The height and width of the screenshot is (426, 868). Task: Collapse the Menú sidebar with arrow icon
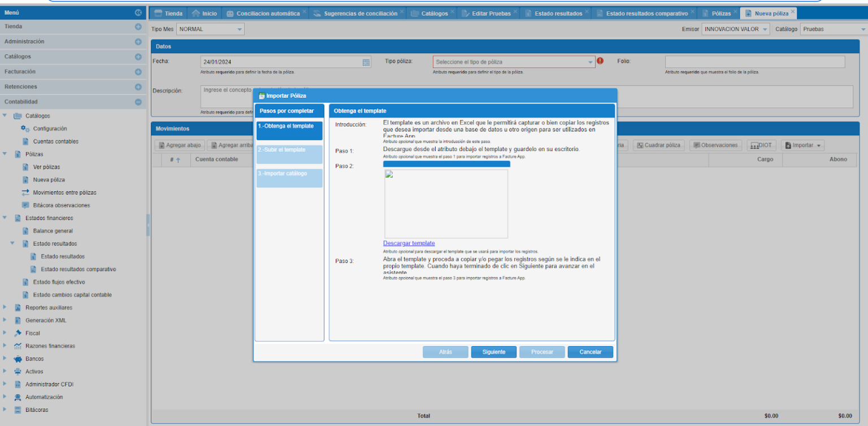pyautogui.click(x=138, y=12)
